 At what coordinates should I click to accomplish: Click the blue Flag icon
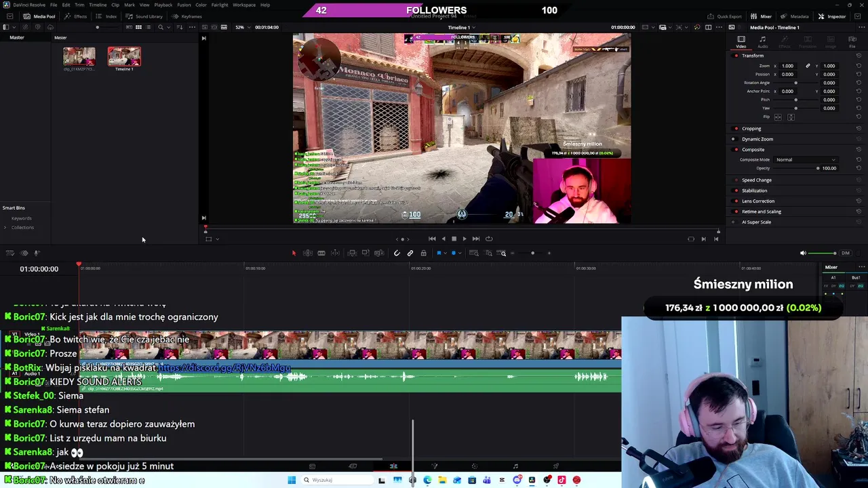[x=439, y=253]
